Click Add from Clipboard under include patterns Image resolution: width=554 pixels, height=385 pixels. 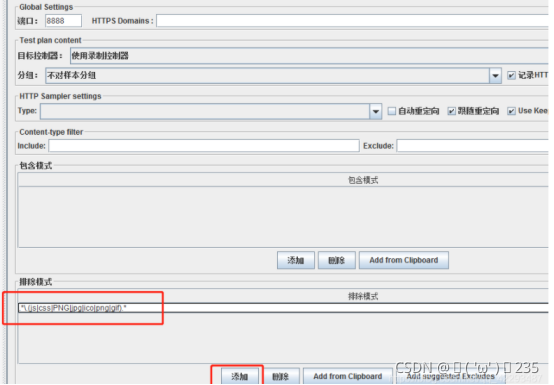point(404,261)
